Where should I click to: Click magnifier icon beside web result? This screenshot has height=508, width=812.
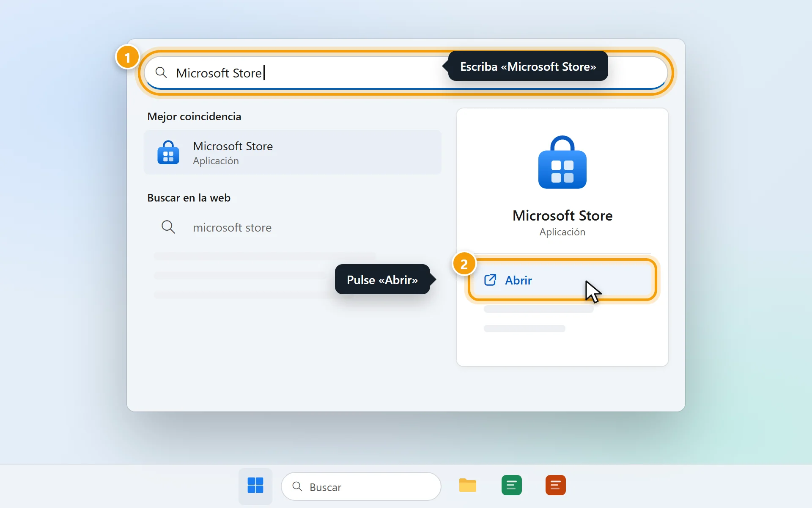(x=168, y=227)
